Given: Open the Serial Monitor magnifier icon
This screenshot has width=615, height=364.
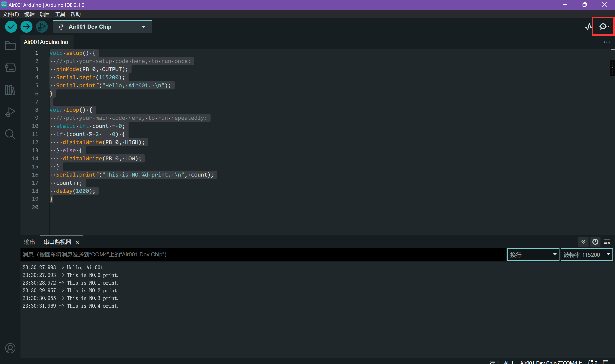Looking at the screenshot, I should coord(603,26).
